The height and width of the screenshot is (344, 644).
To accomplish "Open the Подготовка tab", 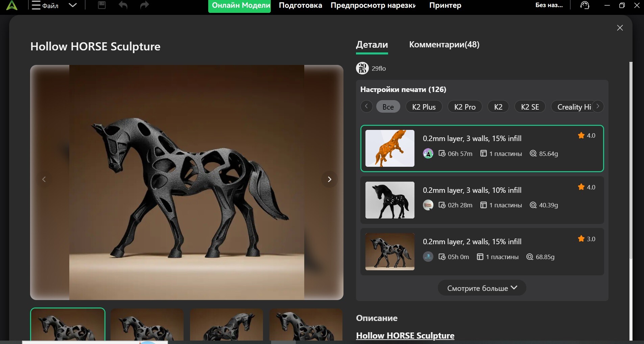I will click(x=301, y=5).
